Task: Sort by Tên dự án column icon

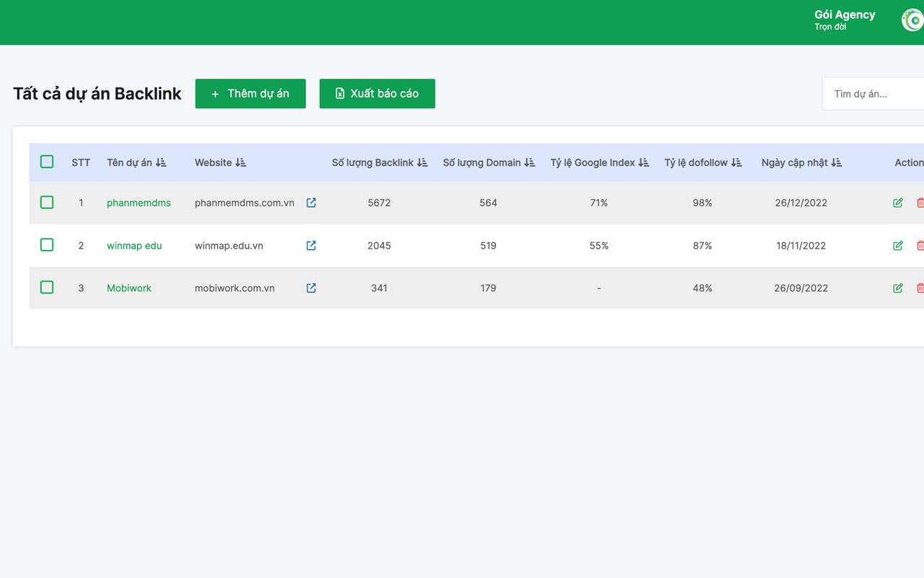Action: pyautogui.click(x=161, y=163)
